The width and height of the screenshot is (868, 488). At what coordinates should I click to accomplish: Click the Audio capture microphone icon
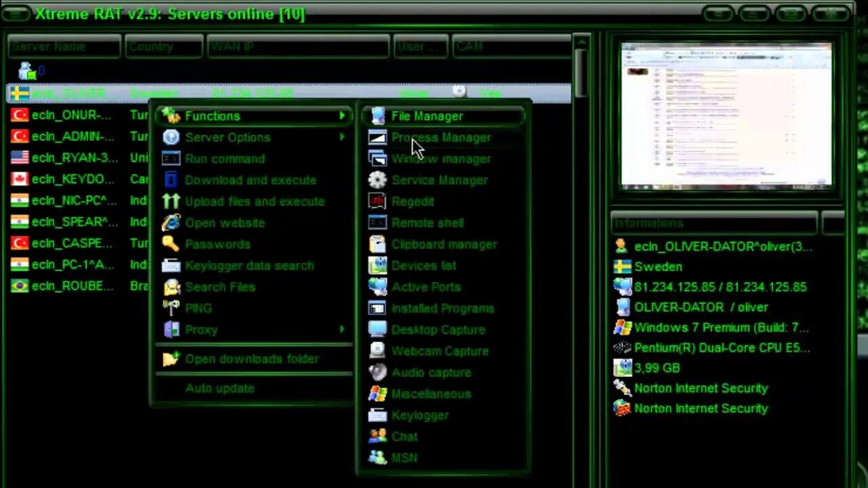tap(378, 372)
